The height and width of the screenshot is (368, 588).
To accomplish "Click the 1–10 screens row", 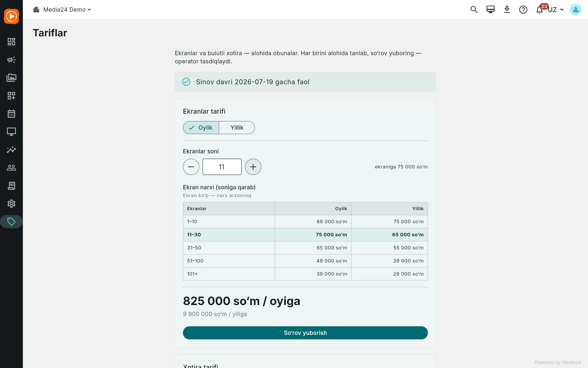I will coord(305,221).
